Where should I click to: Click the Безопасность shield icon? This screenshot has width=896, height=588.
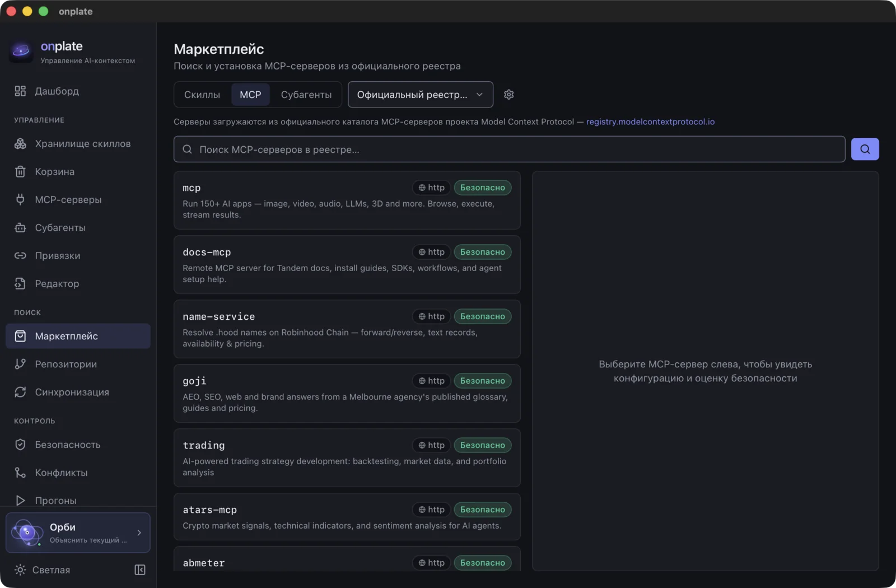pos(20,445)
